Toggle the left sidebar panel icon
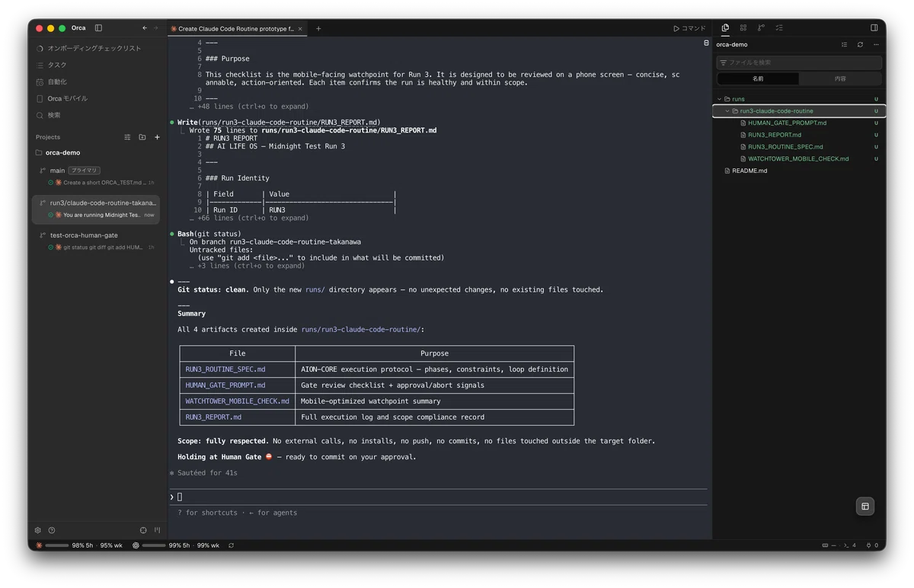This screenshot has height=588, width=914. [x=98, y=28]
